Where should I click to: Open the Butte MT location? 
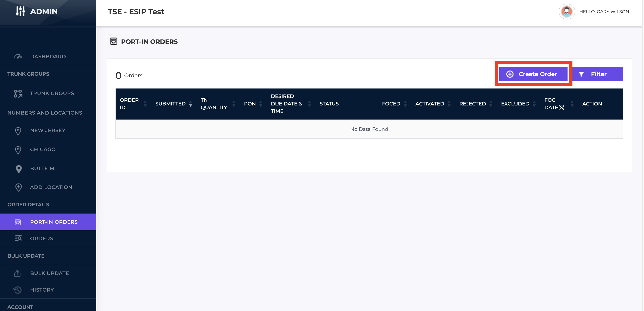pyautogui.click(x=48, y=169)
